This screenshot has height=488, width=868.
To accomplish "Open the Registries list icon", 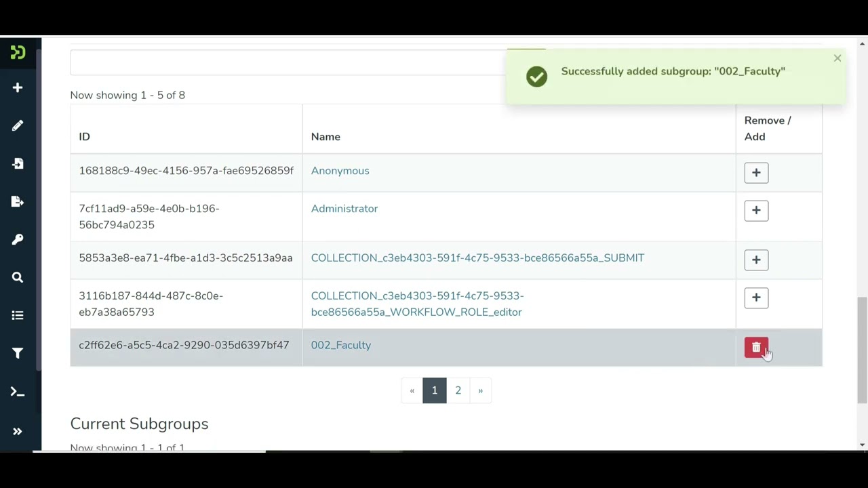I will [x=18, y=315].
